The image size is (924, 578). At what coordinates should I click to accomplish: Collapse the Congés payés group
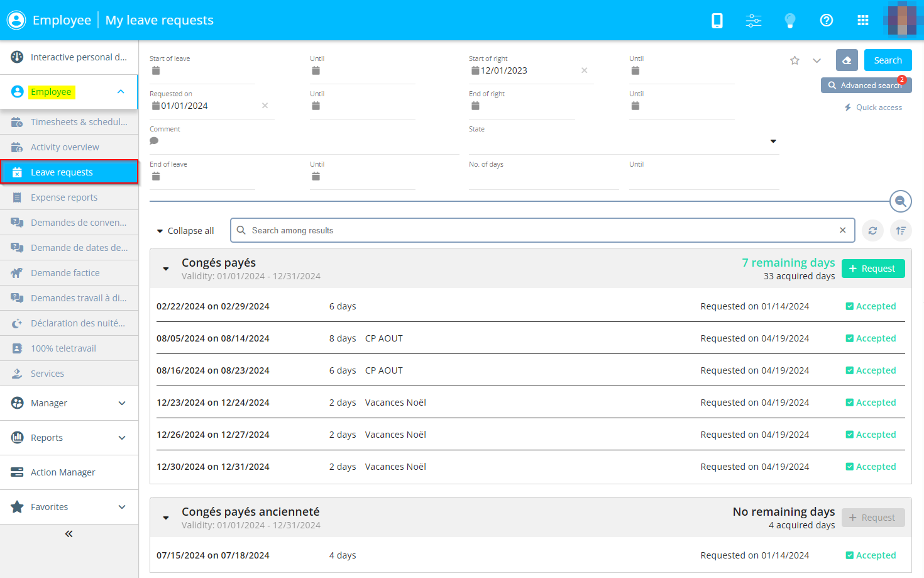click(166, 269)
